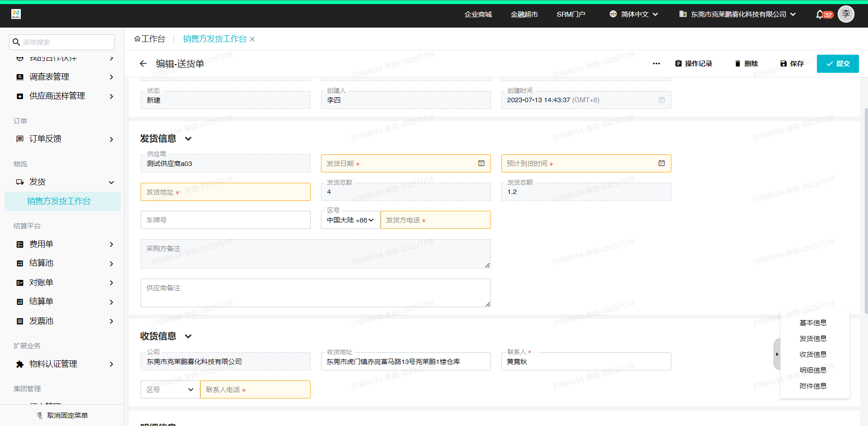Click the user avatar 李
The width and height of the screenshot is (868, 426).
pos(846,14)
